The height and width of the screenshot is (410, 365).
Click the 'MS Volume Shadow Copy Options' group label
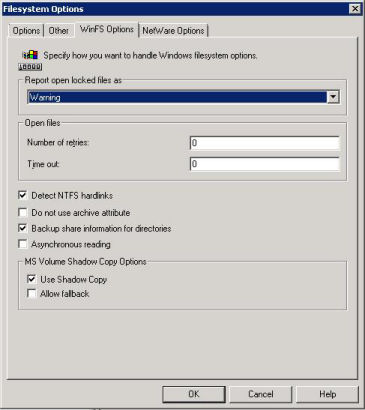[x=85, y=262]
